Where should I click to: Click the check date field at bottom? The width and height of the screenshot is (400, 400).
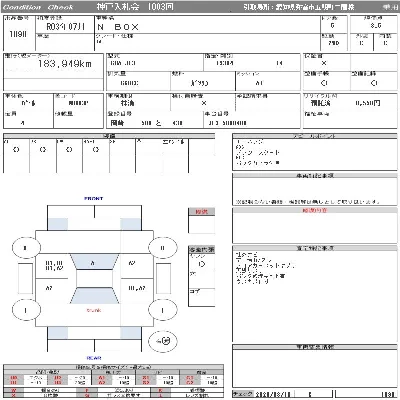[273, 395]
